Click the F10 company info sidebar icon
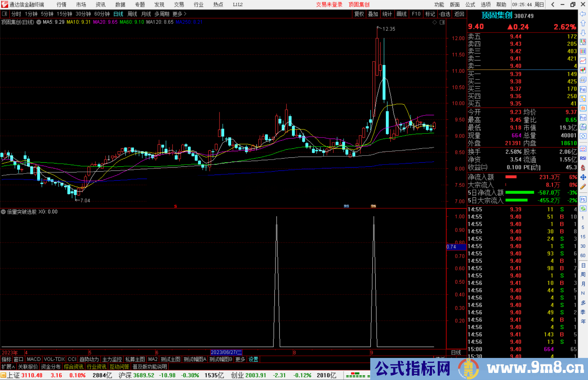Screen dimensions: 588x380 point(583,89)
